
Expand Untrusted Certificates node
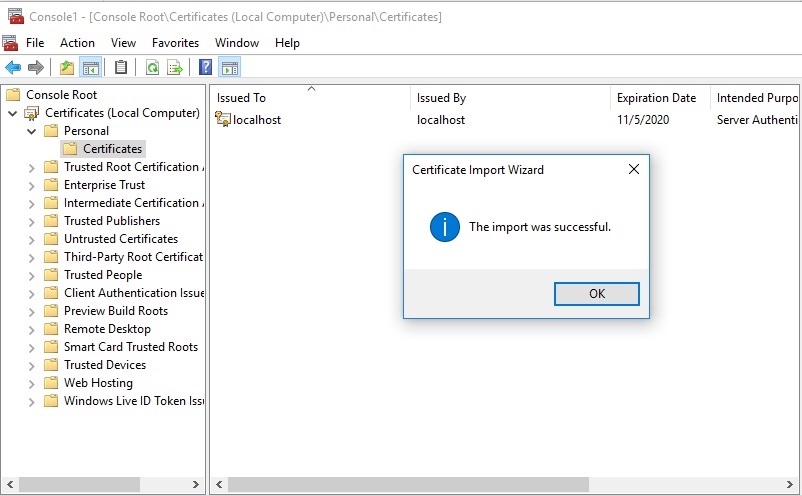(32, 239)
